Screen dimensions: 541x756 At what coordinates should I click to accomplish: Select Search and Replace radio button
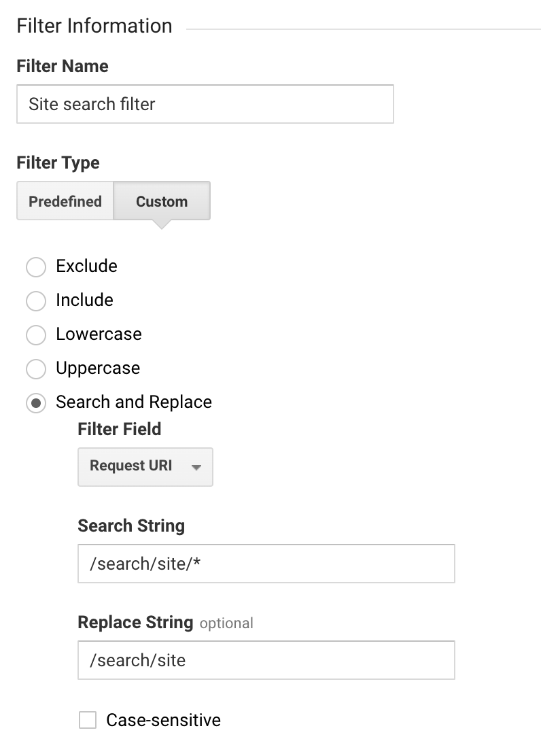coord(36,402)
